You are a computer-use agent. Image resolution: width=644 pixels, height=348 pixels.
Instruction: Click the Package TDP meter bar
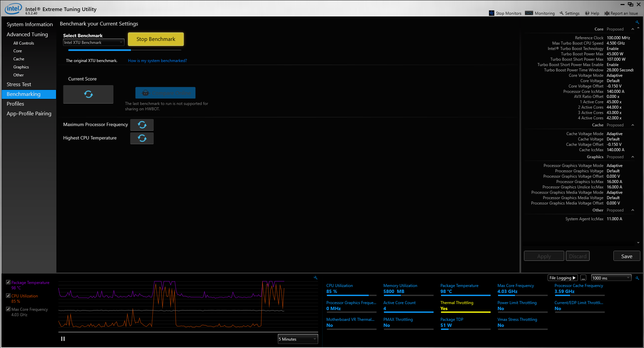[465, 329]
